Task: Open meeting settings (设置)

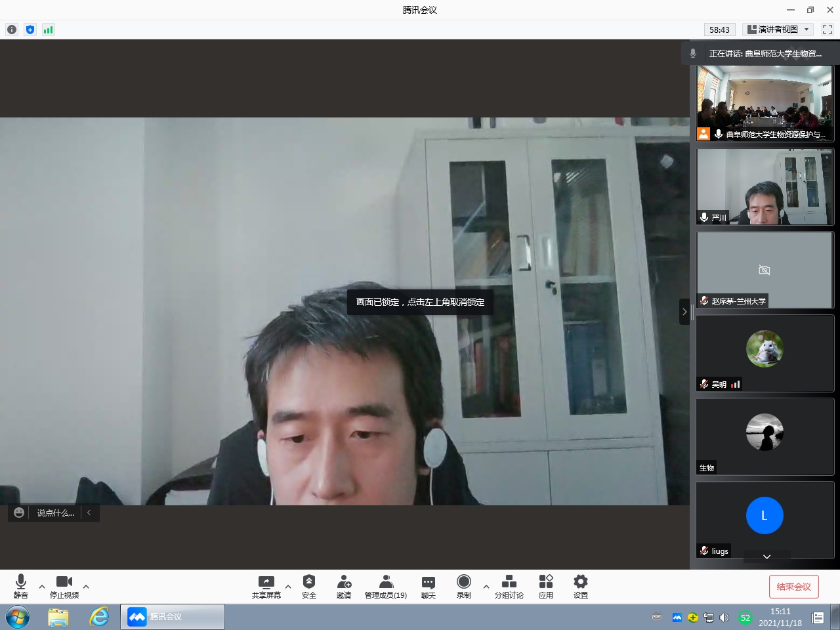Action: (581, 586)
